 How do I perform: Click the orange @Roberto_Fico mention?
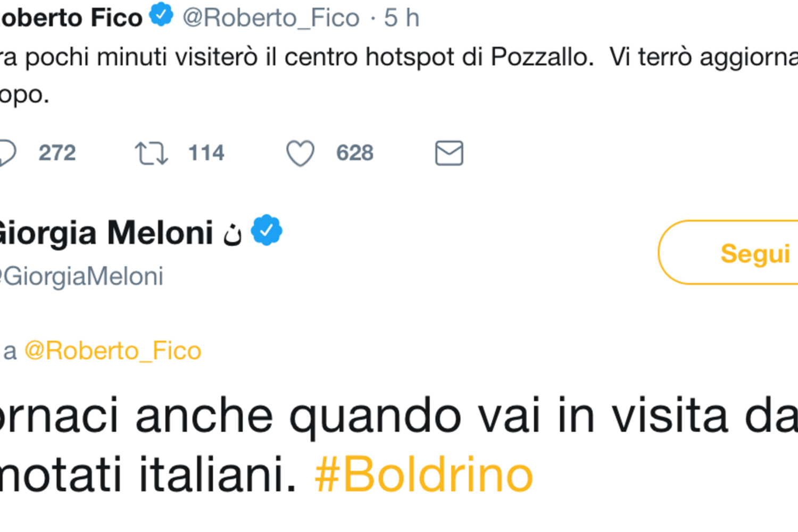113,351
